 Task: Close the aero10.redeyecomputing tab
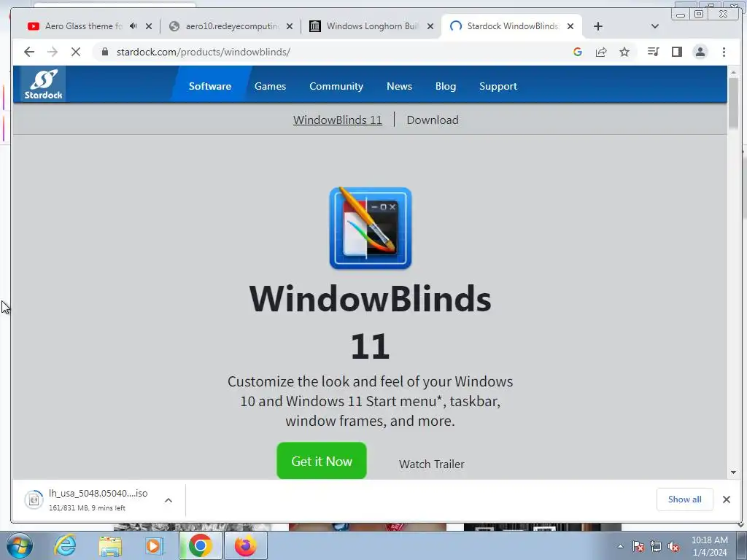289,26
